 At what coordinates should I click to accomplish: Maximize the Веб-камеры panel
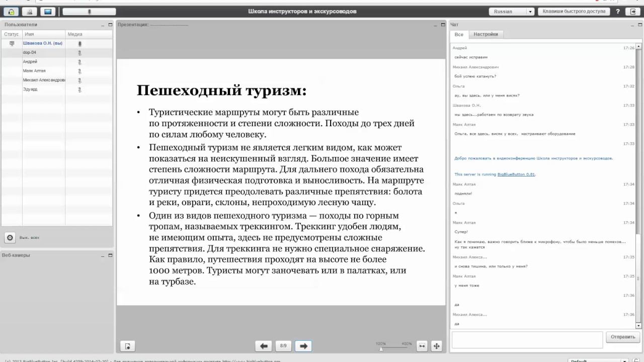tap(110, 255)
